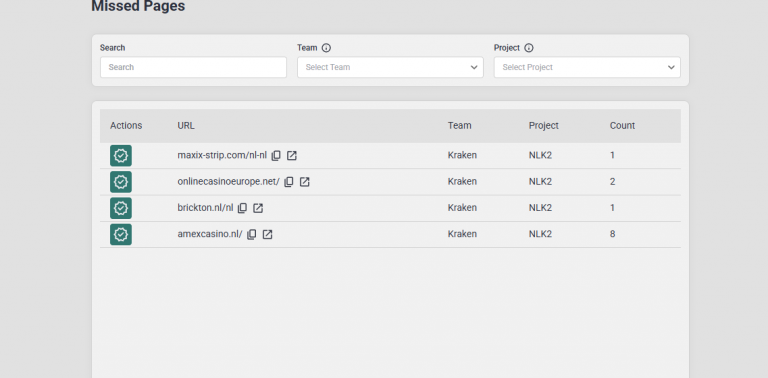Copy the brickton.nl/nl URL

point(242,208)
